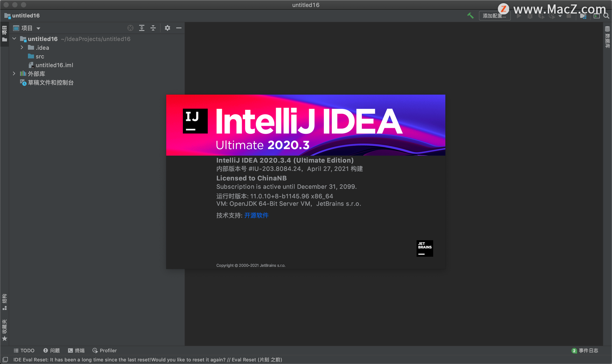Click the Stop square icon in toolbar
Screen dimensions: 612x364
tap(569, 16)
